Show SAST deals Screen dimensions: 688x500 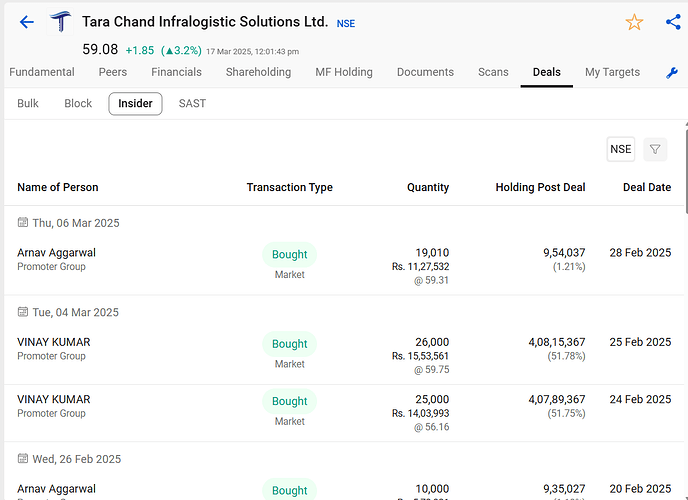click(x=192, y=104)
